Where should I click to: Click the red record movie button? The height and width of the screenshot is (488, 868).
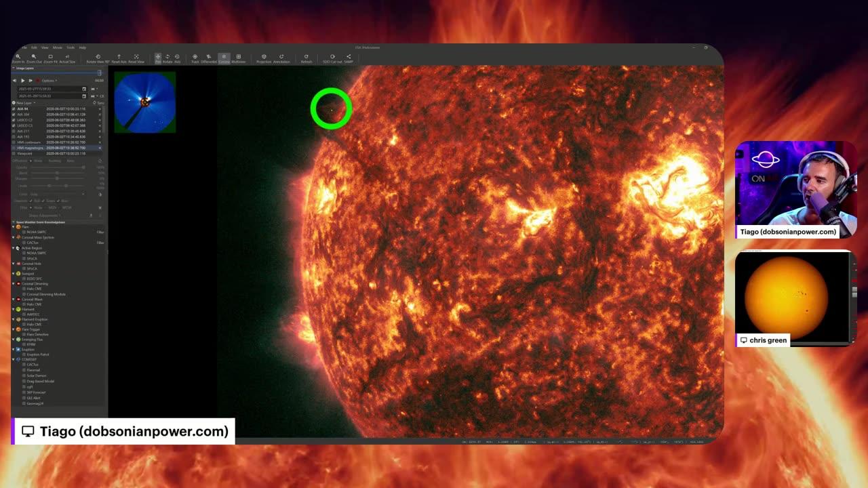pyautogui.click(x=37, y=81)
